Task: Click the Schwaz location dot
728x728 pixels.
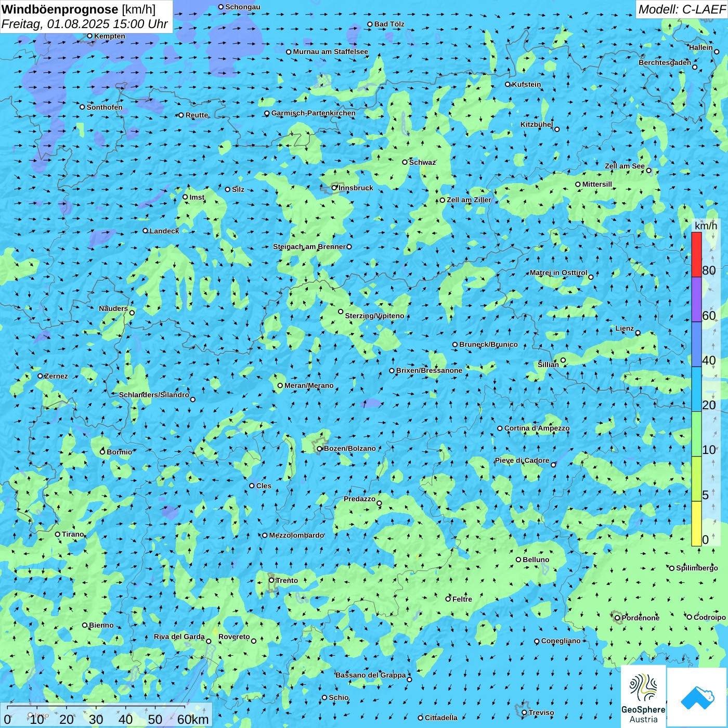Action: coord(405,162)
